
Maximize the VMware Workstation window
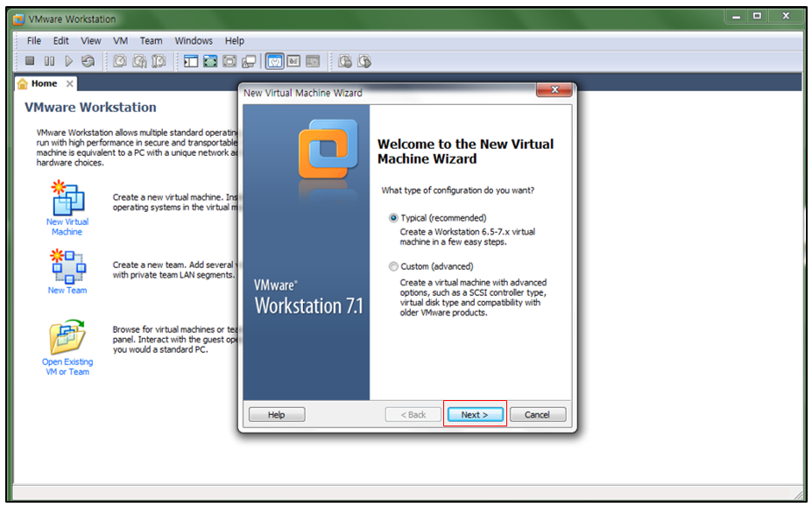click(757, 17)
